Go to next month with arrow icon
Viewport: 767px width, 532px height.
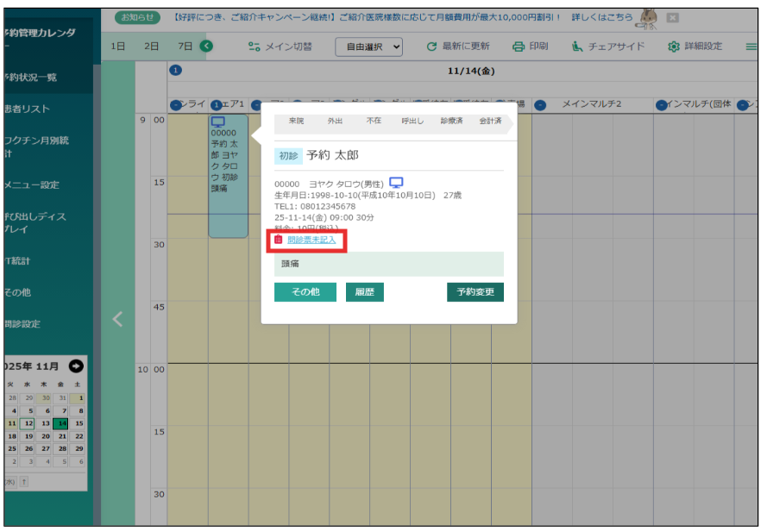(x=77, y=366)
